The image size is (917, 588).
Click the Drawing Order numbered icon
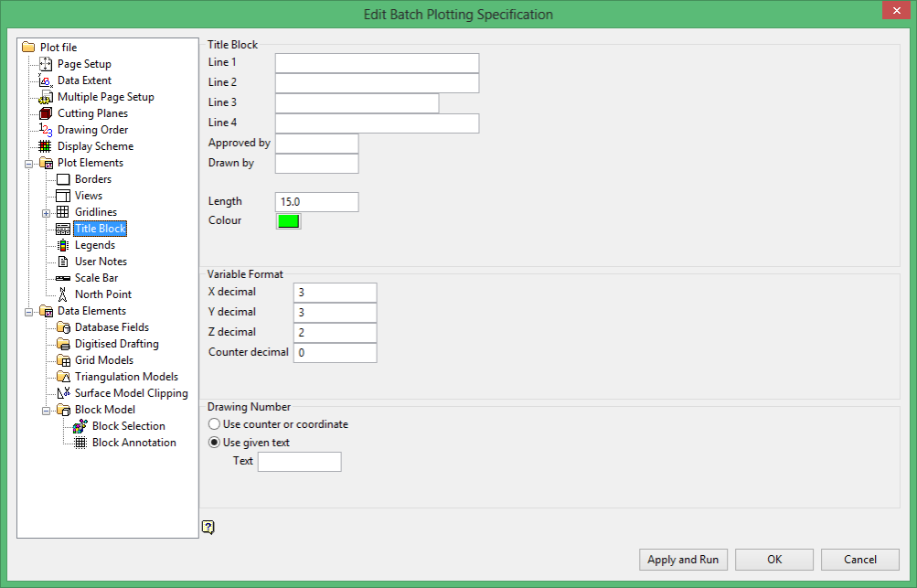(x=46, y=129)
